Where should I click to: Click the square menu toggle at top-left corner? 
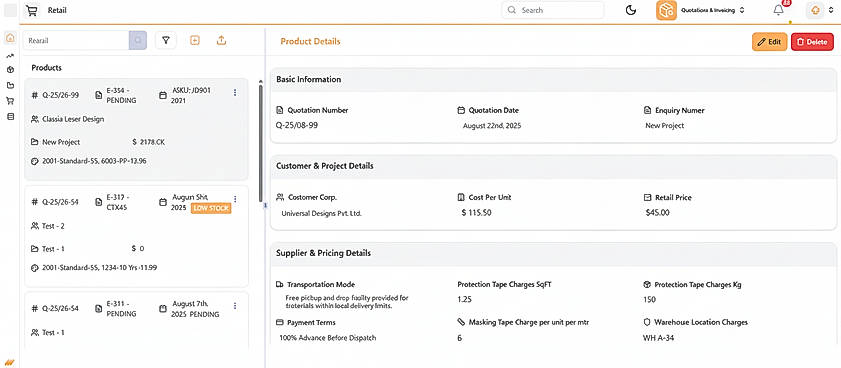[x=10, y=10]
